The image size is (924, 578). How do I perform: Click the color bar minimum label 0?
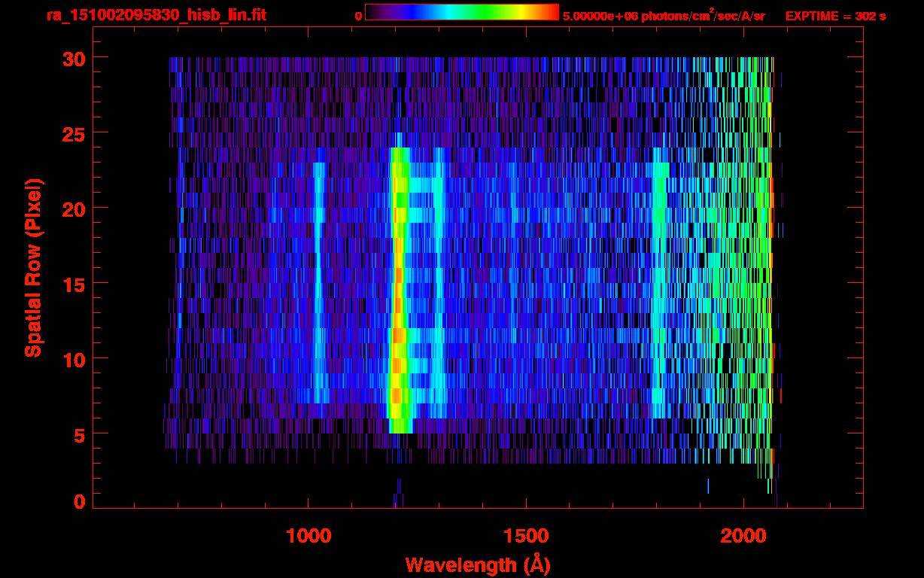tap(359, 17)
